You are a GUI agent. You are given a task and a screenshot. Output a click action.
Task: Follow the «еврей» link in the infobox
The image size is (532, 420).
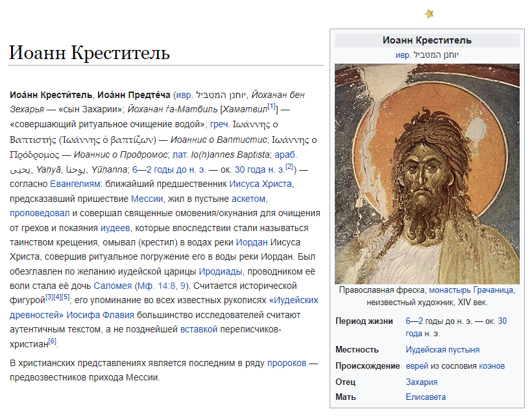[x=417, y=366]
